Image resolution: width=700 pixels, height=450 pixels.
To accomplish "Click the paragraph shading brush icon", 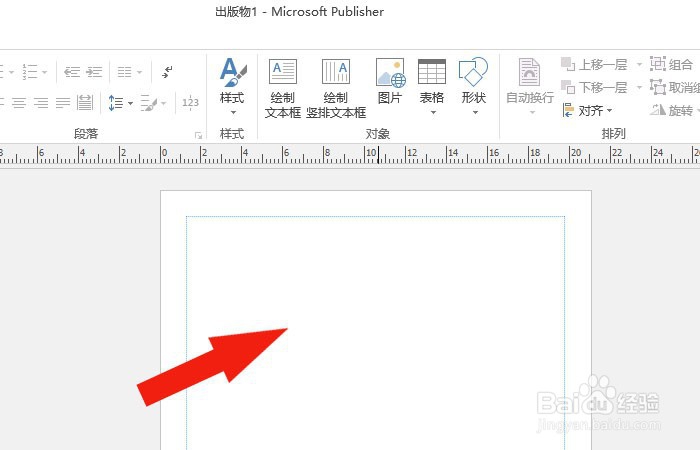I will (x=149, y=103).
